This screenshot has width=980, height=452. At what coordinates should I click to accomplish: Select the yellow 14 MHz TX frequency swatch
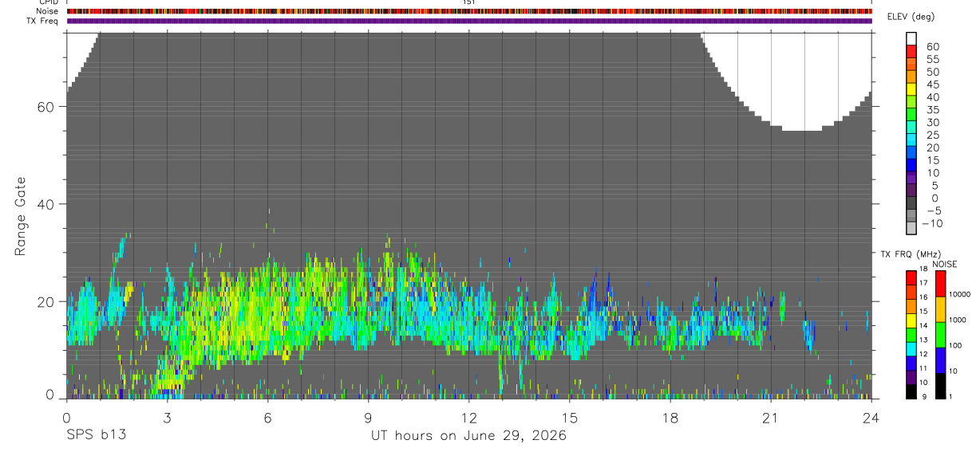[911, 320]
